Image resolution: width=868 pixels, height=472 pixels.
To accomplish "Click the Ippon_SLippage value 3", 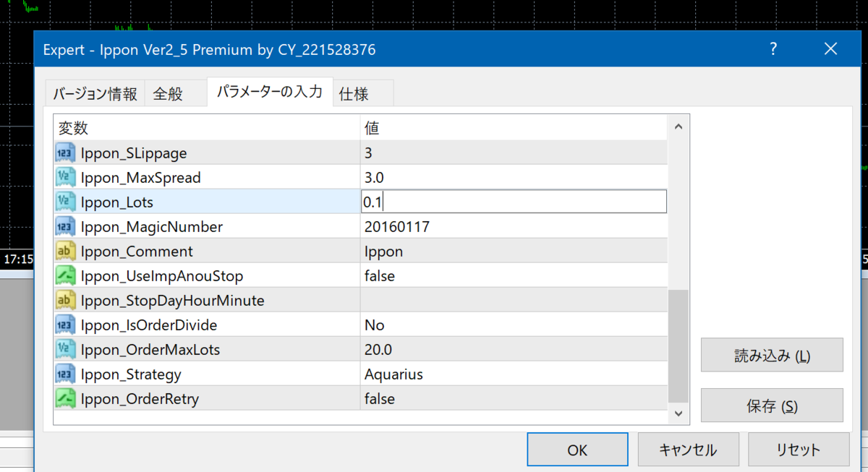I will pos(369,153).
